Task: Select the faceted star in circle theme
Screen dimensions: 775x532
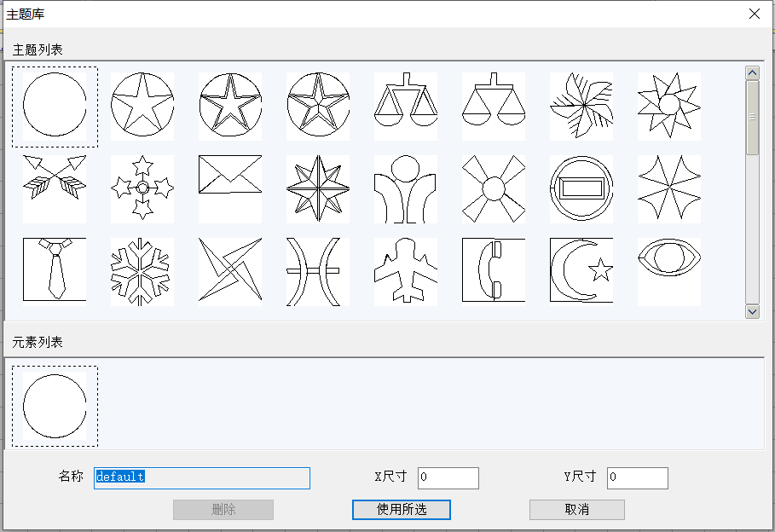Action: pyautogui.click(x=318, y=107)
